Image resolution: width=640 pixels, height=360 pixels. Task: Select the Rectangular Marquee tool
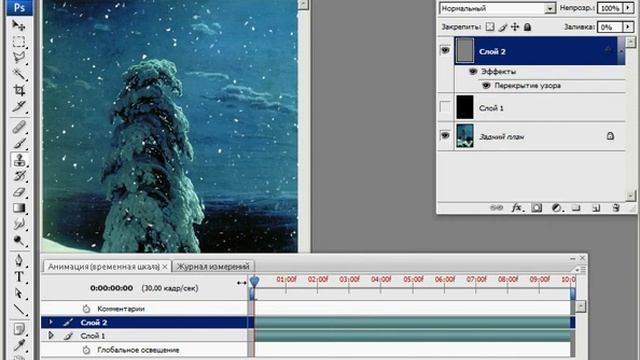[x=19, y=42]
